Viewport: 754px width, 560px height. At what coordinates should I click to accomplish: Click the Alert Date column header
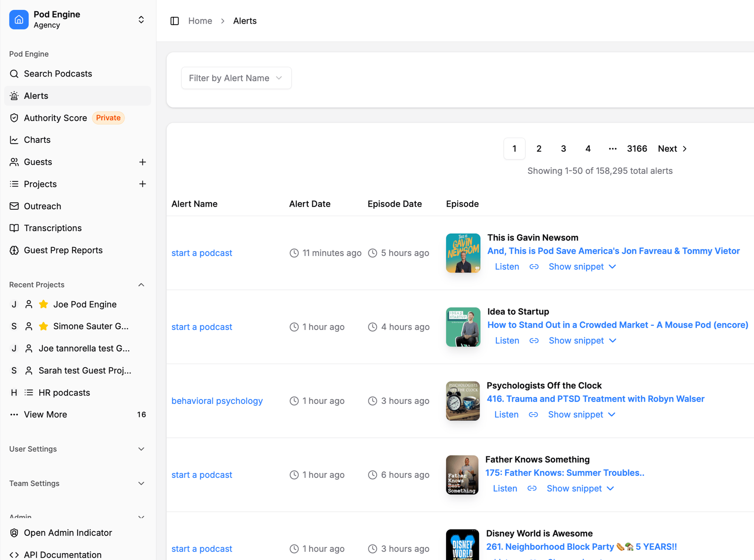[310, 204]
